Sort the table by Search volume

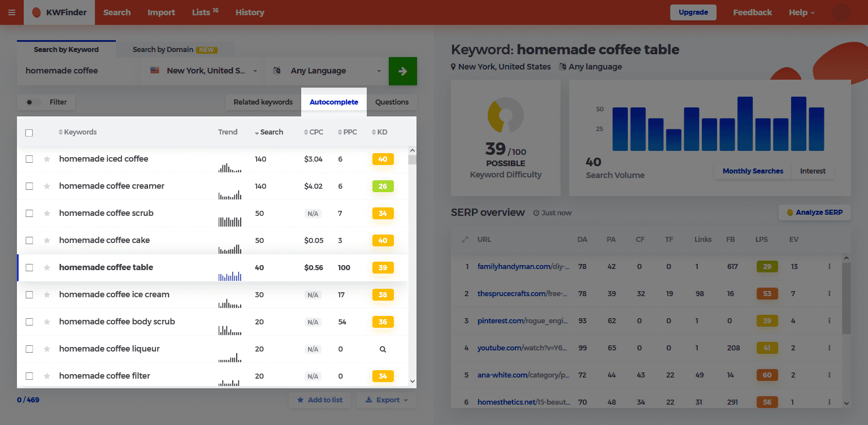tap(268, 132)
